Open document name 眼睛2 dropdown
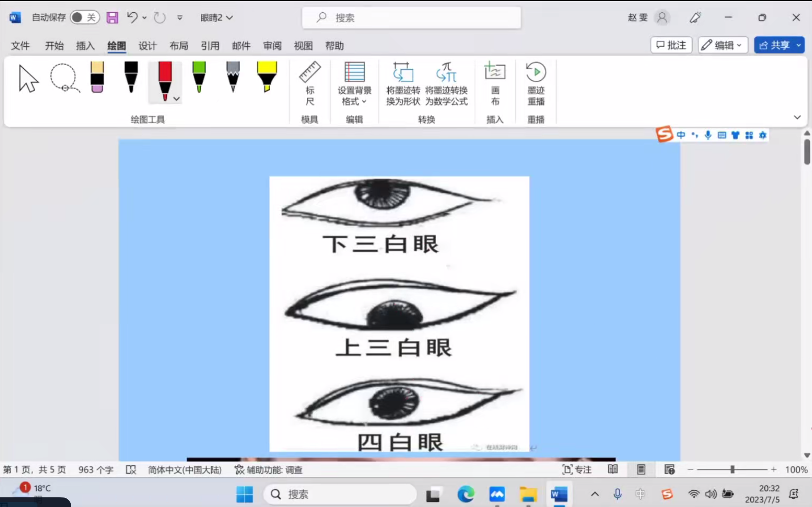812x507 pixels. (x=216, y=18)
